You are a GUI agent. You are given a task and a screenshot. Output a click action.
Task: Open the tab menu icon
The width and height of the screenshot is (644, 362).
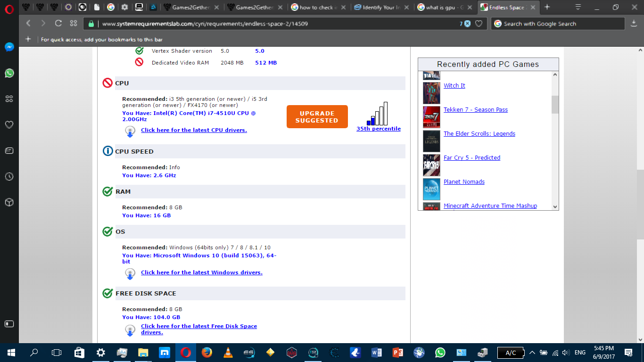(x=578, y=7)
